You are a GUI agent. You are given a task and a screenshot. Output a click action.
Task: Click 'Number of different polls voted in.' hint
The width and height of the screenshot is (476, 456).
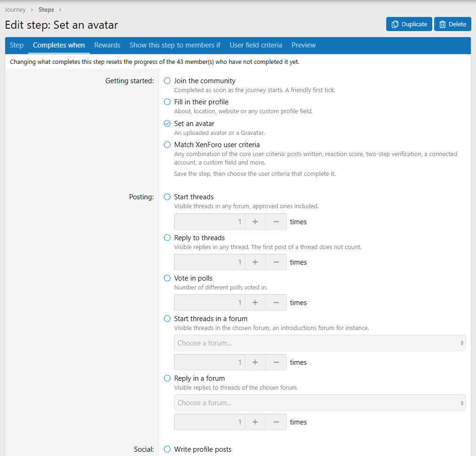pos(221,288)
